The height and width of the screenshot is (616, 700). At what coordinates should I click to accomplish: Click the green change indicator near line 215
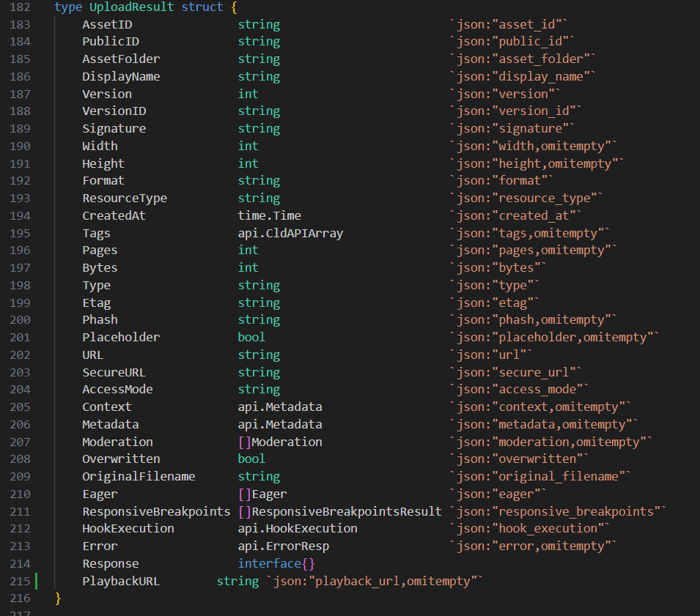(x=34, y=581)
